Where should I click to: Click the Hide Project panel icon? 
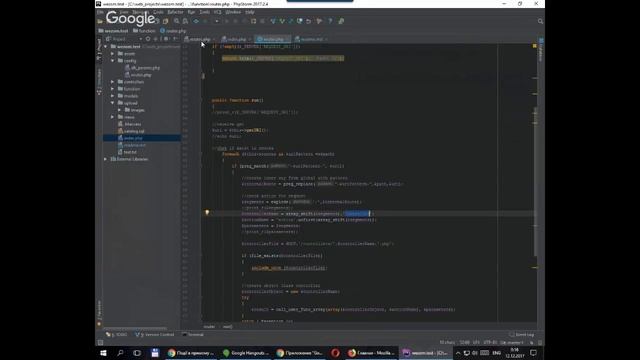pos(176,39)
